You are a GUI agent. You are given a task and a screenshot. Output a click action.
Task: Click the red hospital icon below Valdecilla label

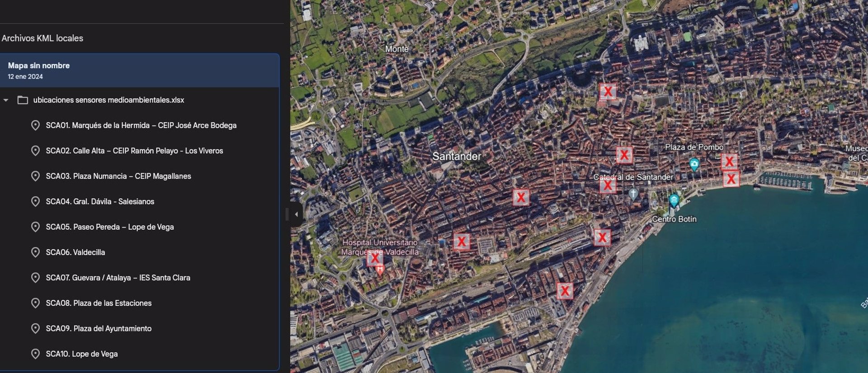click(380, 270)
